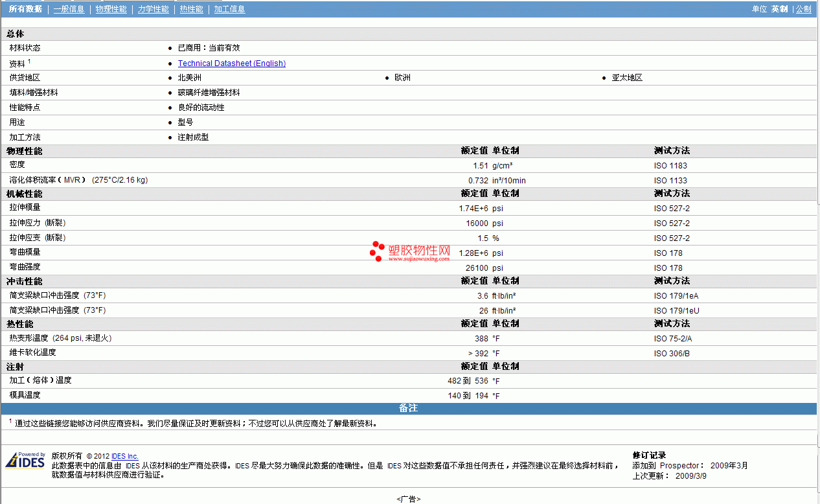The height and width of the screenshot is (504, 820).
Task: Click the IDES Powered by logo
Action: click(25, 459)
